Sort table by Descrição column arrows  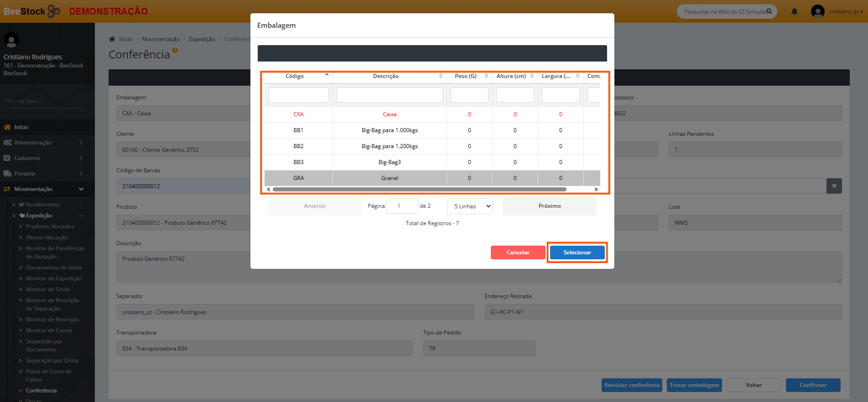tap(441, 76)
